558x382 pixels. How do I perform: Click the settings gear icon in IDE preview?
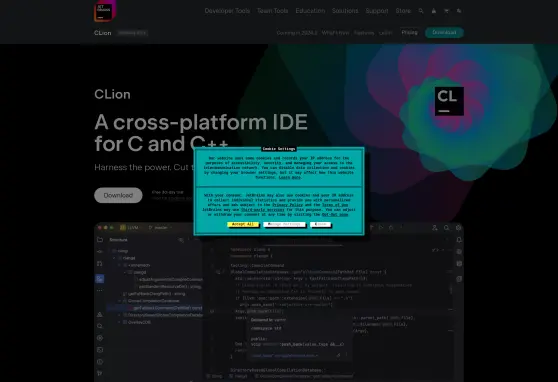tap(458, 227)
